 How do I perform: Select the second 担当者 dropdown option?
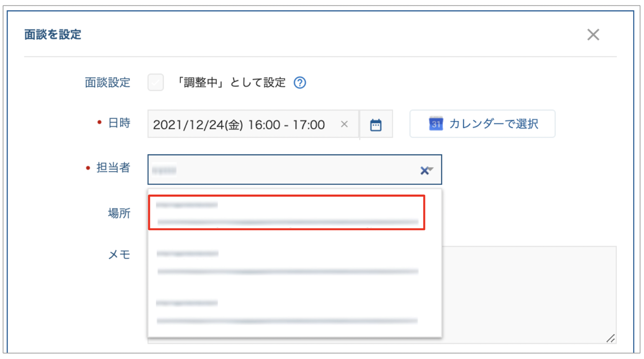tap(295, 262)
